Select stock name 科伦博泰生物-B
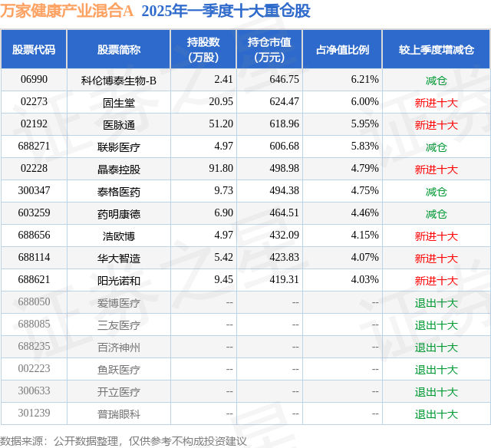This screenshot has width=491, height=448. 119,81
